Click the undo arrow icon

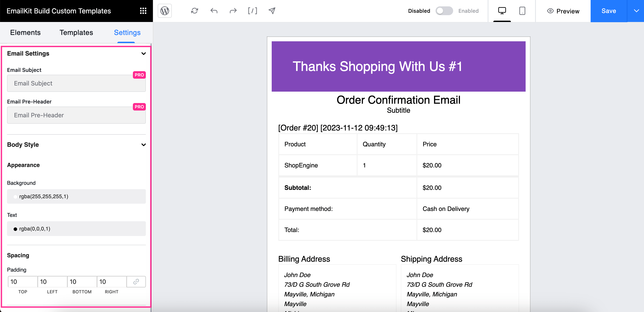click(x=214, y=11)
